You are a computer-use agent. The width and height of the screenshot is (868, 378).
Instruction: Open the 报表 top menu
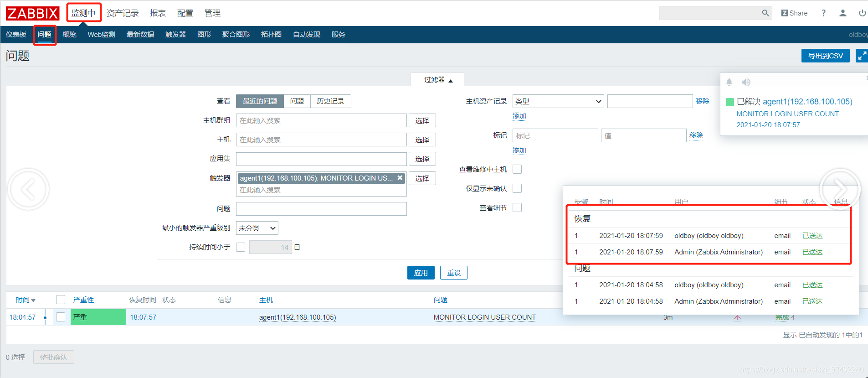(x=158, y=13)
